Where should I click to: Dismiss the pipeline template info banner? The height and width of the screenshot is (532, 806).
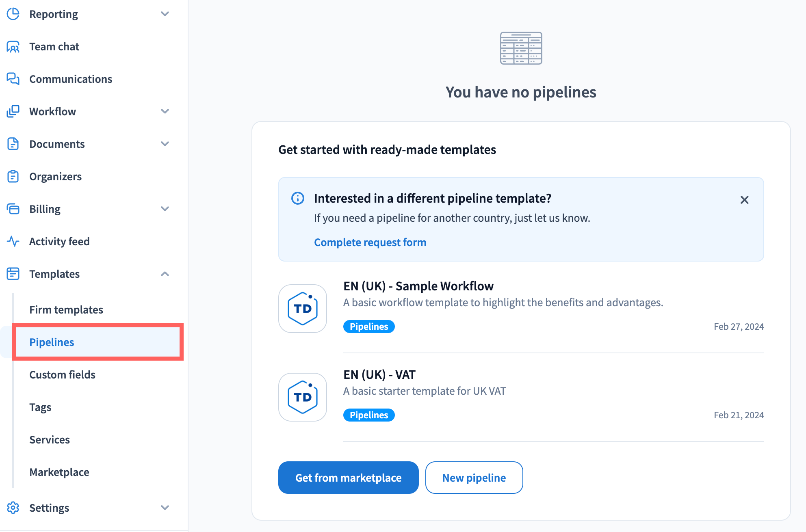744,200
